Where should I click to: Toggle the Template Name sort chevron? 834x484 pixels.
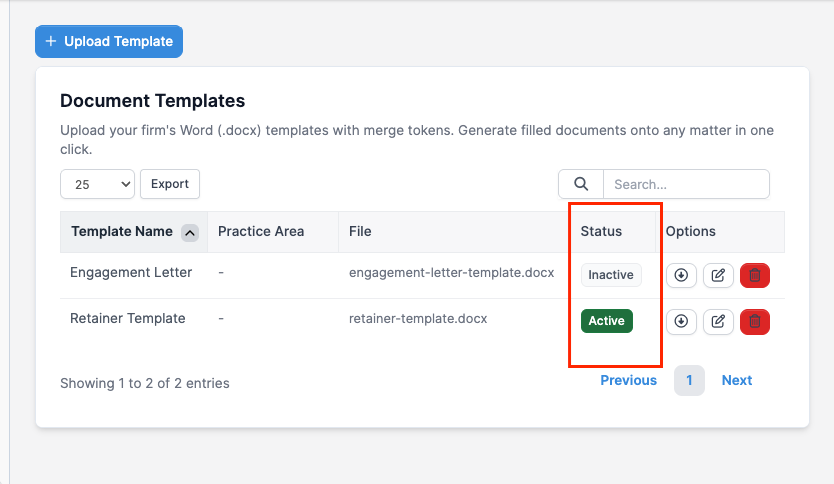pos(190,233)
